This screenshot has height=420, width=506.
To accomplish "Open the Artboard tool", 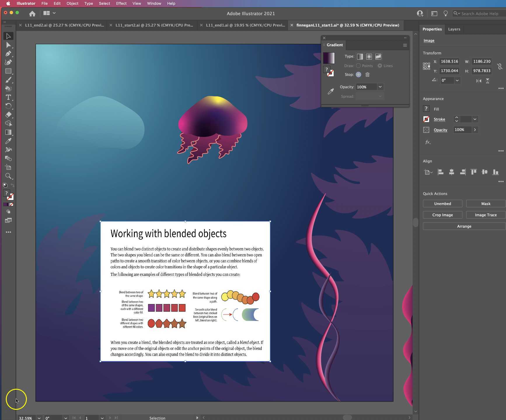I will coord(8,167).
